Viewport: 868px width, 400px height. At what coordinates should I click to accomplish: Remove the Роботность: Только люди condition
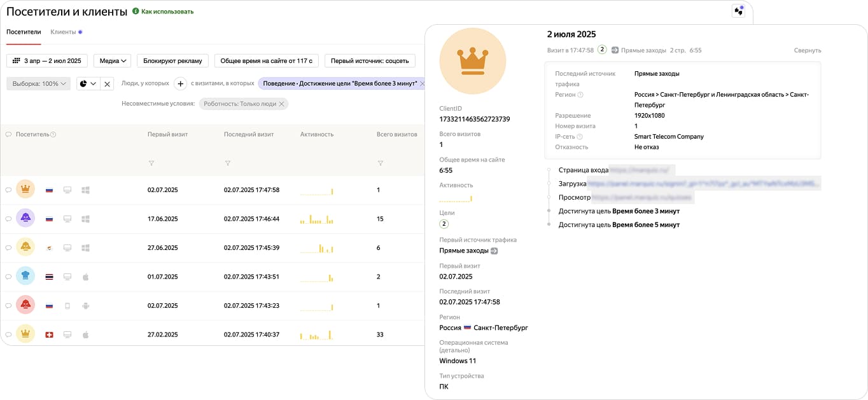point(282,104)
